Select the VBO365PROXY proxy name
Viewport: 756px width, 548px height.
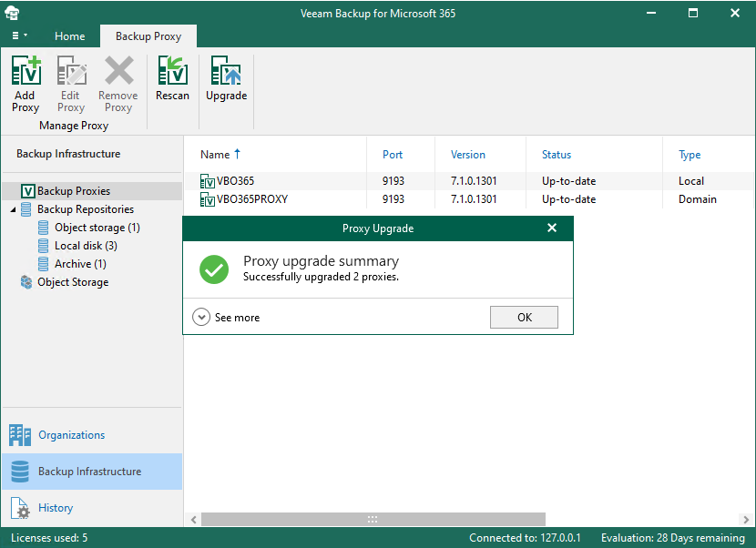(x=252, y=199)
